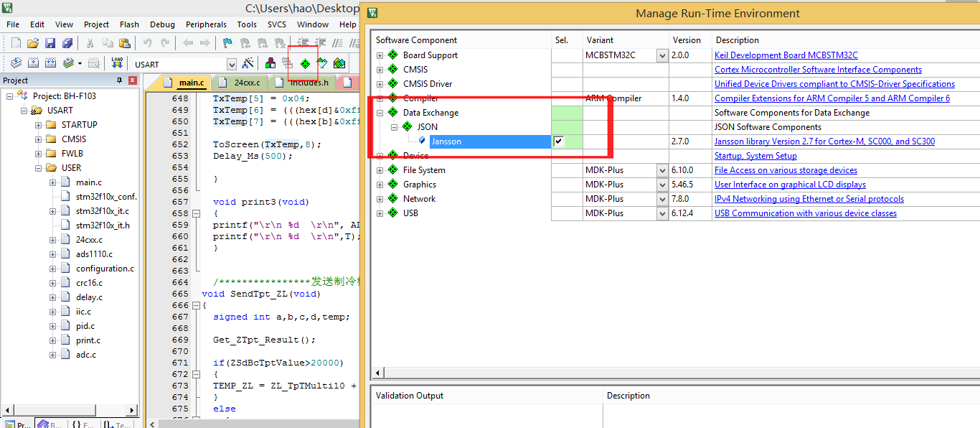Open Graphics MDK-Plus variant dropdown

coord(662,185)
